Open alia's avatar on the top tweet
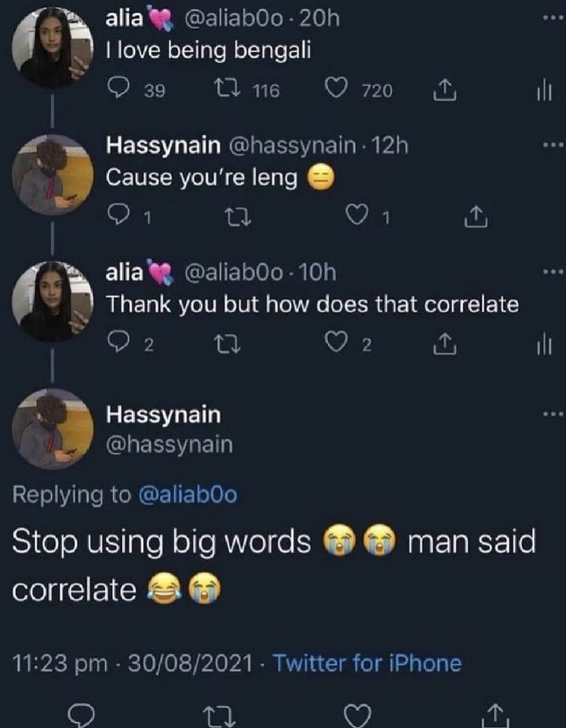This screenshot has height=728, width=566. click(x=53, y=48)
